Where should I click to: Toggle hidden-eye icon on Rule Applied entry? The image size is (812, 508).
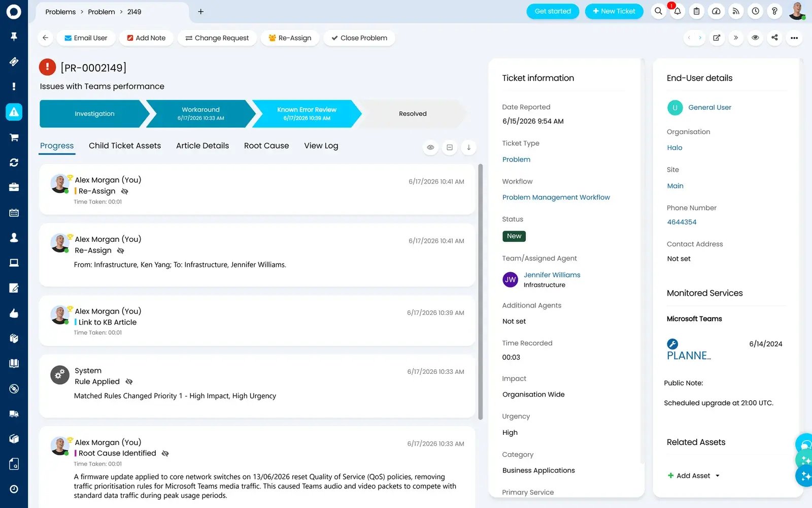point(129,382)
